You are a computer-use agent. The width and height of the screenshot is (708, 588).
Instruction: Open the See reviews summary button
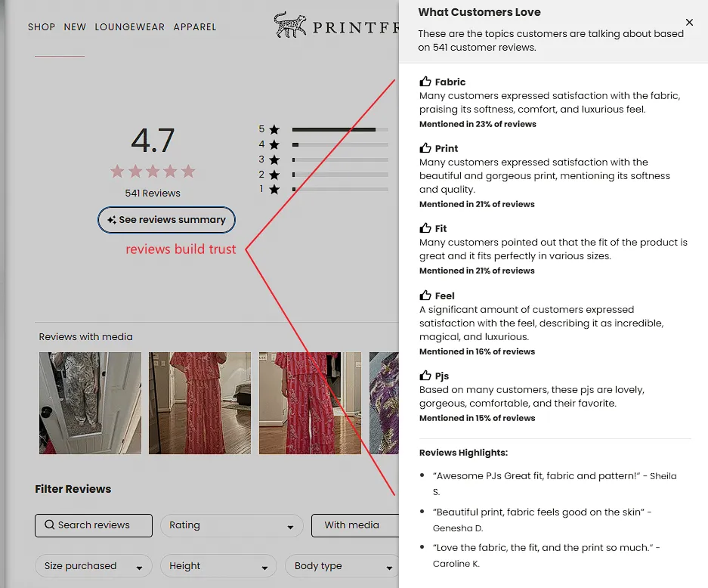click(x=166, y=220)
